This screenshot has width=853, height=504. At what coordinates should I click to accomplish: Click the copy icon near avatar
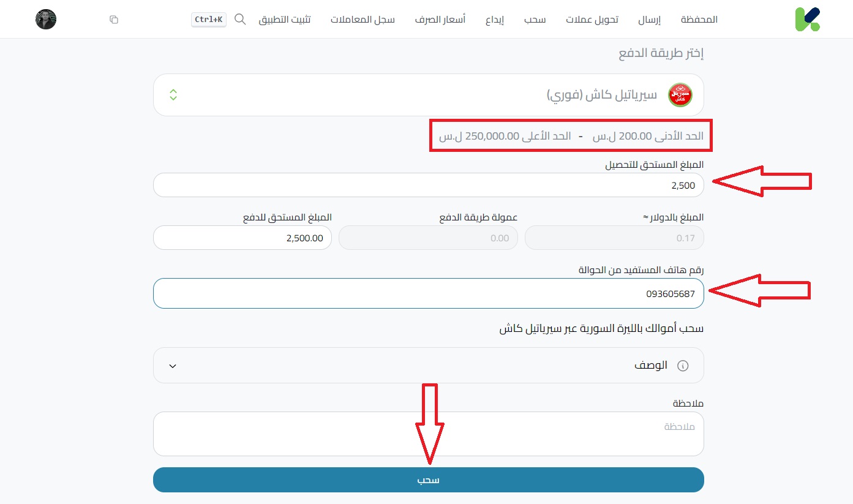tap(114, 20)
